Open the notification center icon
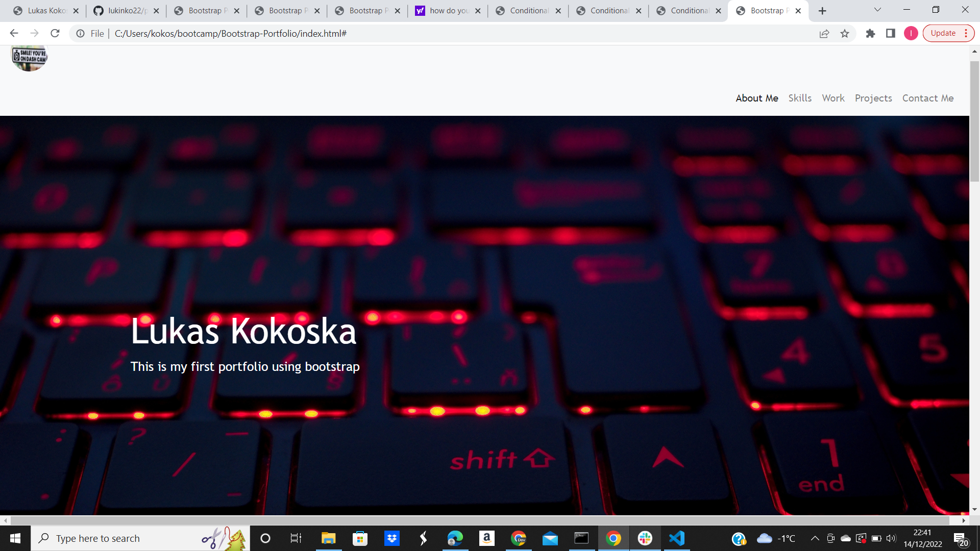 coord(961,539)
